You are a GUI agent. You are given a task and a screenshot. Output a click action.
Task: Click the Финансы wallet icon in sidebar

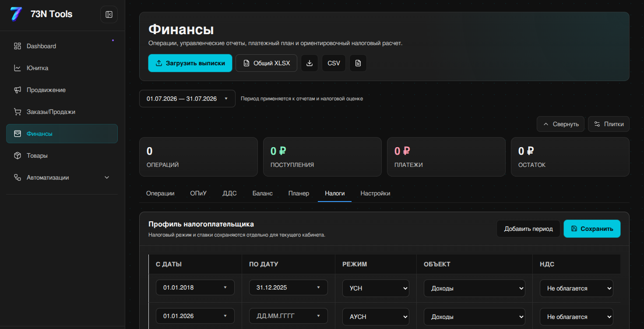pos(18,134)
